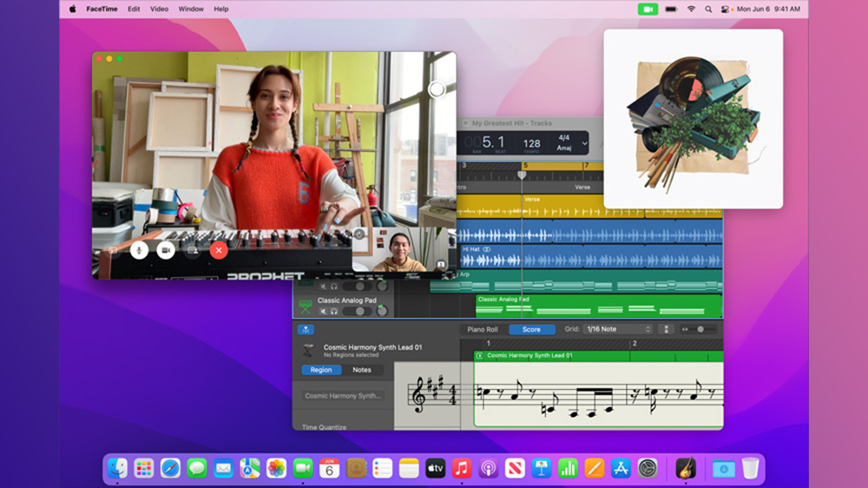Switch to the Piano Roll tab
Screen dimensions: 868x488
click(483, 329)
